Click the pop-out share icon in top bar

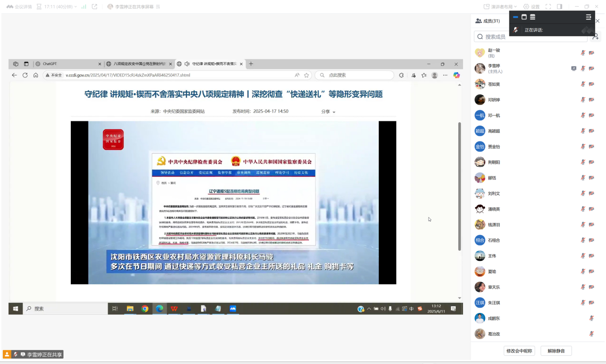click(x=95, y=7)
